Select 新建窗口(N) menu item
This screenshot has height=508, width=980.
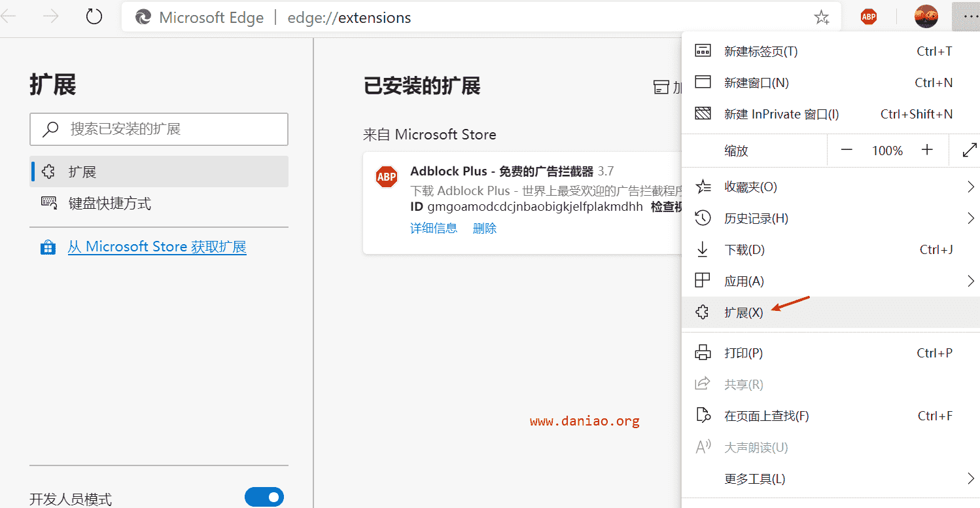click(x=831, y=82)
